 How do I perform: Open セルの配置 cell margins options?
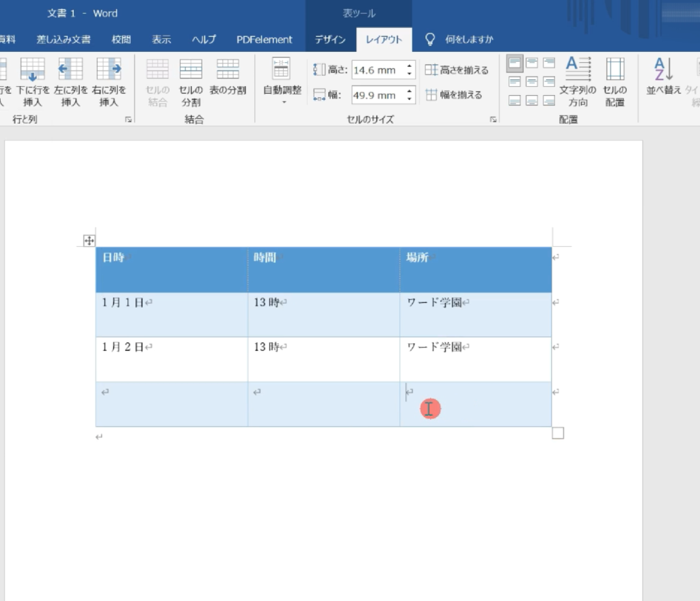coord(615,70)
